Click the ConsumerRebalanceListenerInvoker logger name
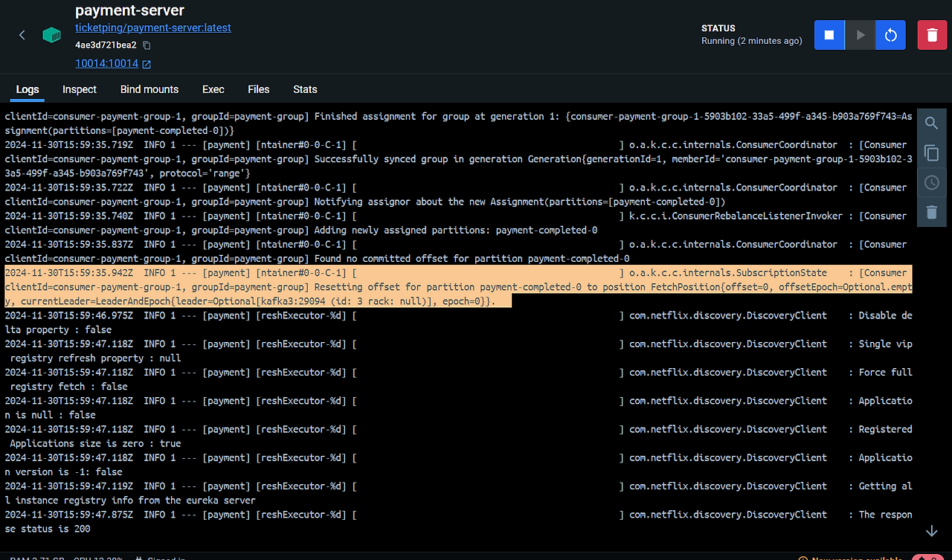This screenshot has width=952, height=560. [x=736, y=216]
